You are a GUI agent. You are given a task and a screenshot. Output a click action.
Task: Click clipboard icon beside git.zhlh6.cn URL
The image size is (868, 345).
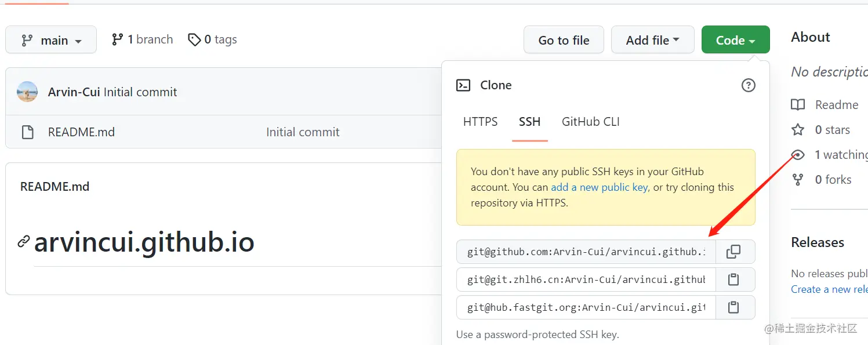coord(733,279)
